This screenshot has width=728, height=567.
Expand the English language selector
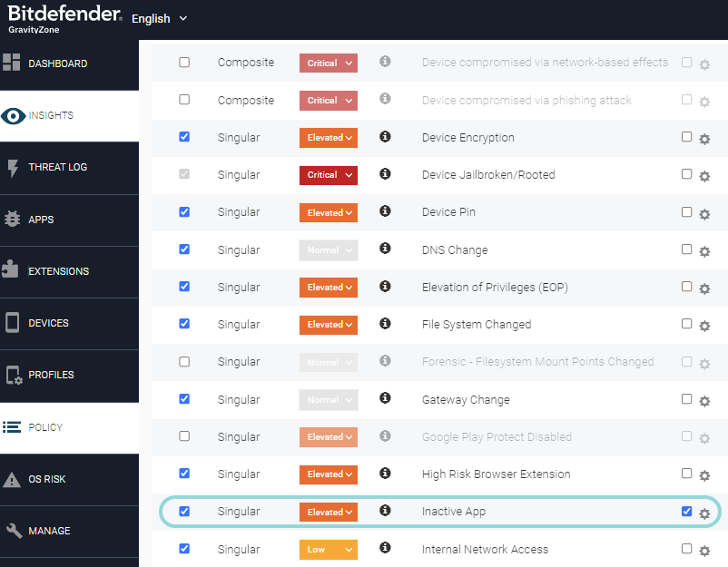[160, 18]
